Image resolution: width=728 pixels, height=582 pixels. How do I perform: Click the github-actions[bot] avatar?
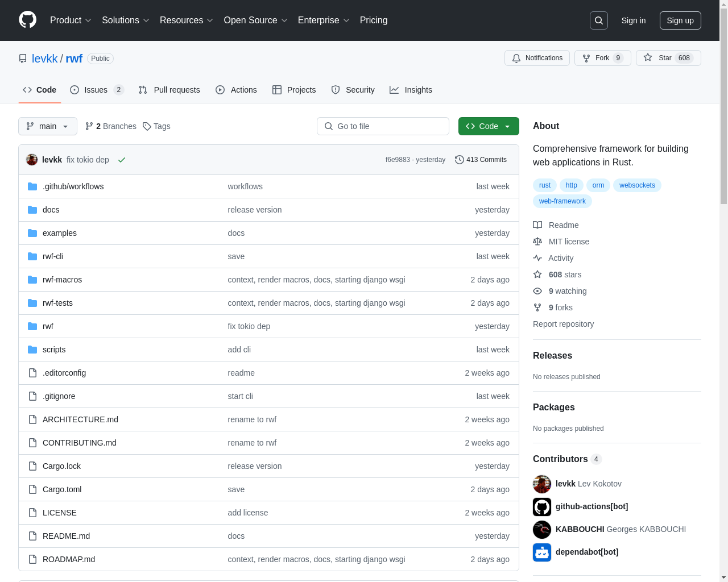point(542,506)
